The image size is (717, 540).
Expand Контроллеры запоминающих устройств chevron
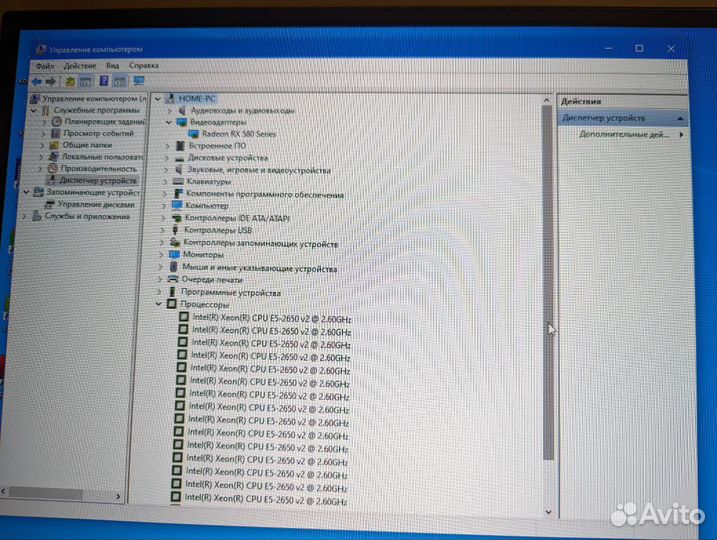[162, 242]
